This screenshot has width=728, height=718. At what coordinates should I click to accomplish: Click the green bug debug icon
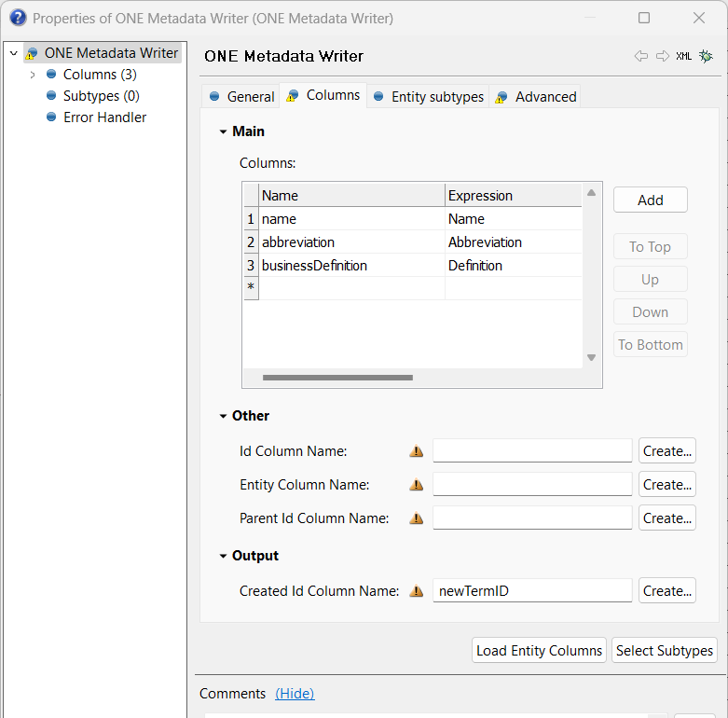coord(707,56)
